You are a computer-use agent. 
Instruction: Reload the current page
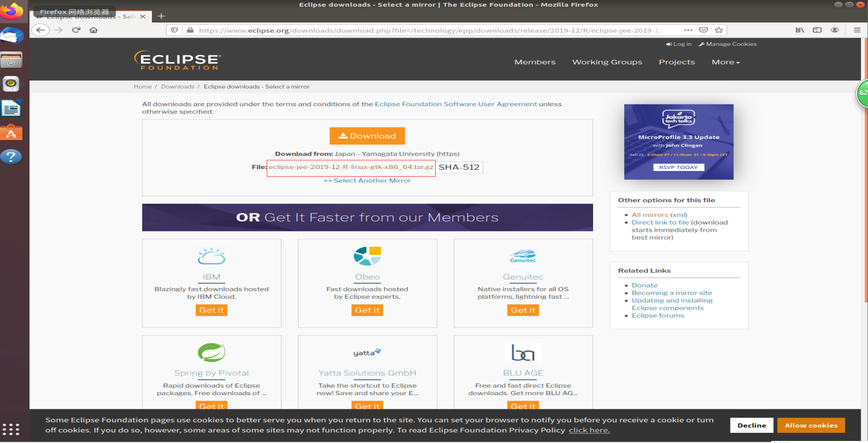pos(76,30)
